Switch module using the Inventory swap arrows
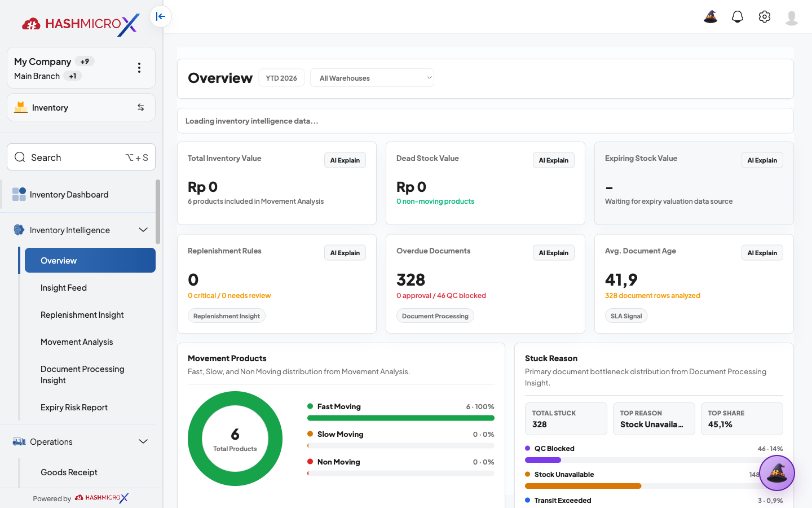Viewport: 812px width, 508px height. click(140, 107)
